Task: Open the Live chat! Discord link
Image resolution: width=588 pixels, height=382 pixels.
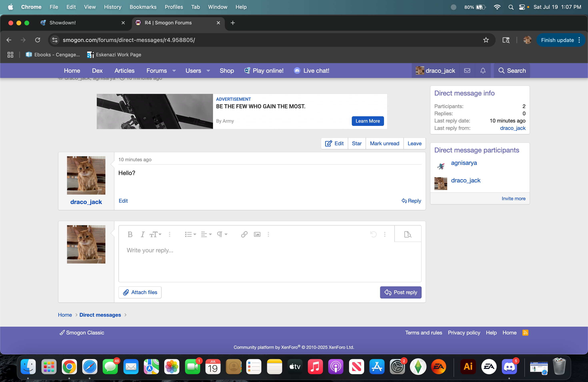Action: tap(311, 71)
